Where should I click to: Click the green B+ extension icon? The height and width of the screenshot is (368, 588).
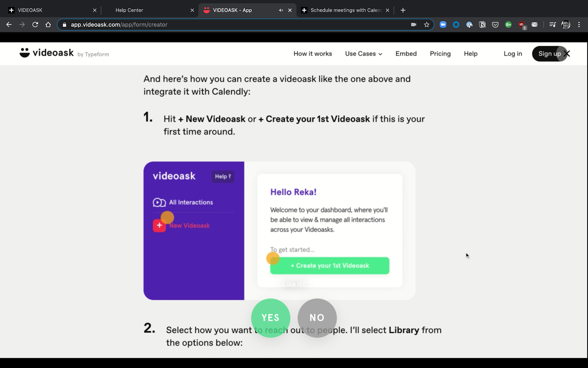click(508, 25)
